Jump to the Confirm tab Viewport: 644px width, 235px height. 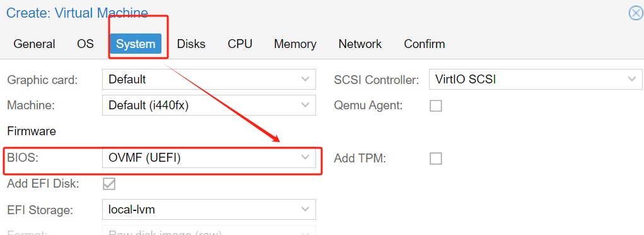point(424,44)
